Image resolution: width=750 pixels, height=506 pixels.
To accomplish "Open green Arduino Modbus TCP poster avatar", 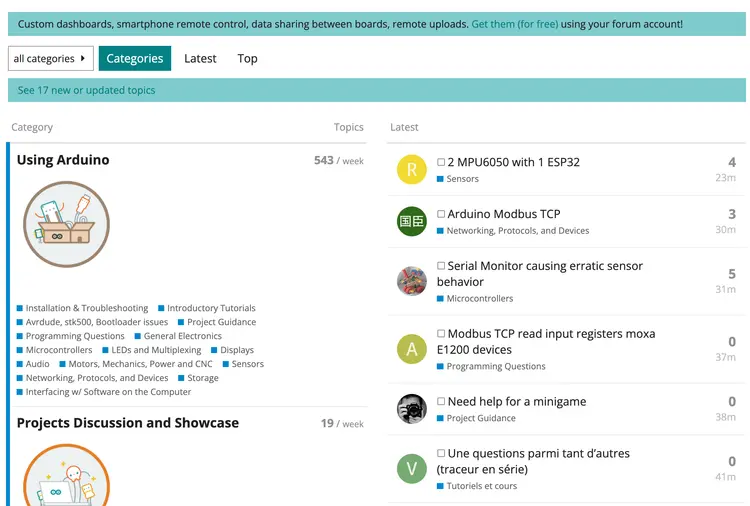I will 411,221.
